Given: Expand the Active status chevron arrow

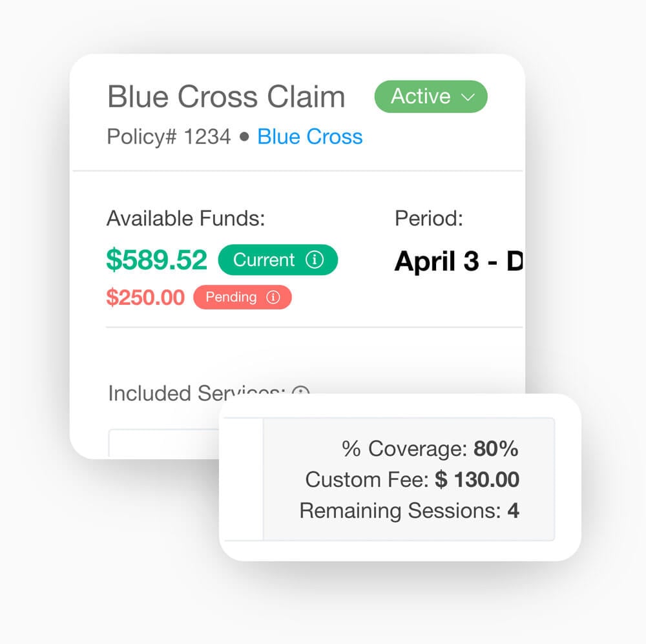Looking at the screenshot, I should [x=468, y=97].
